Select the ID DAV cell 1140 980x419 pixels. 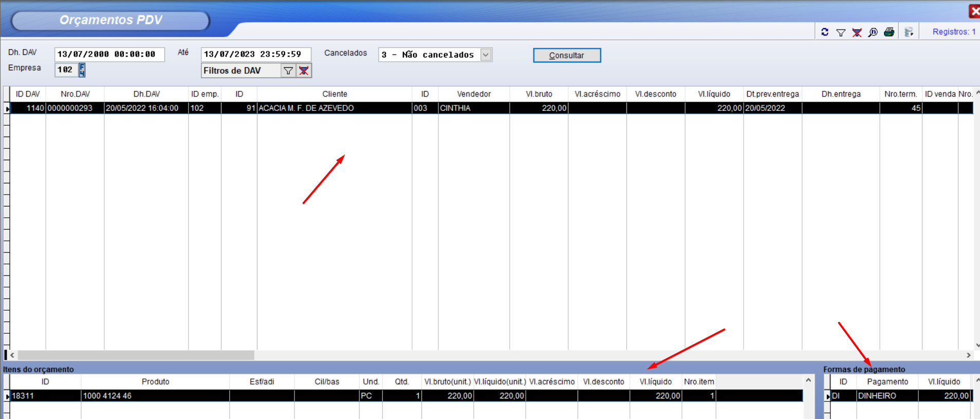pyautogui.click(x=28, y=108)
